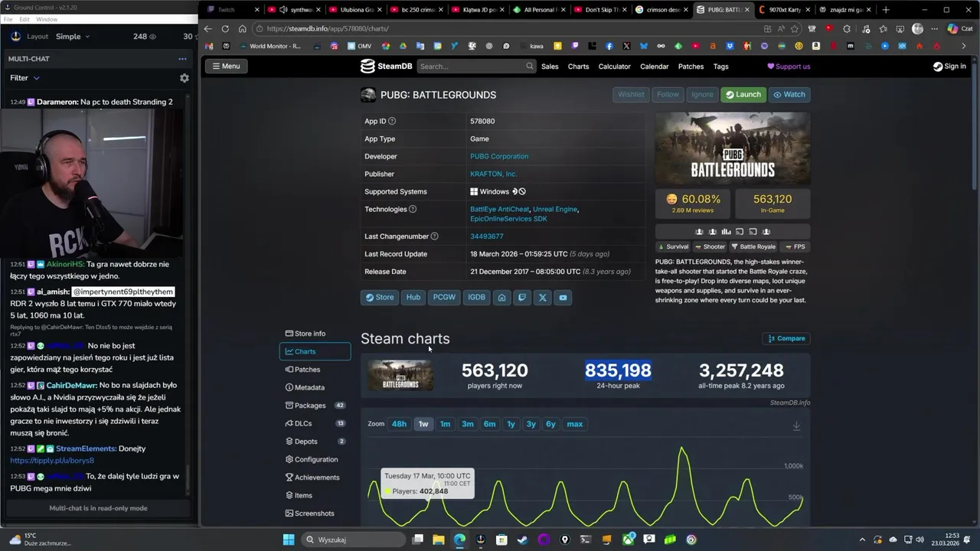Click the Compare button
Viewport: 980px width, 551px height.
786,338
